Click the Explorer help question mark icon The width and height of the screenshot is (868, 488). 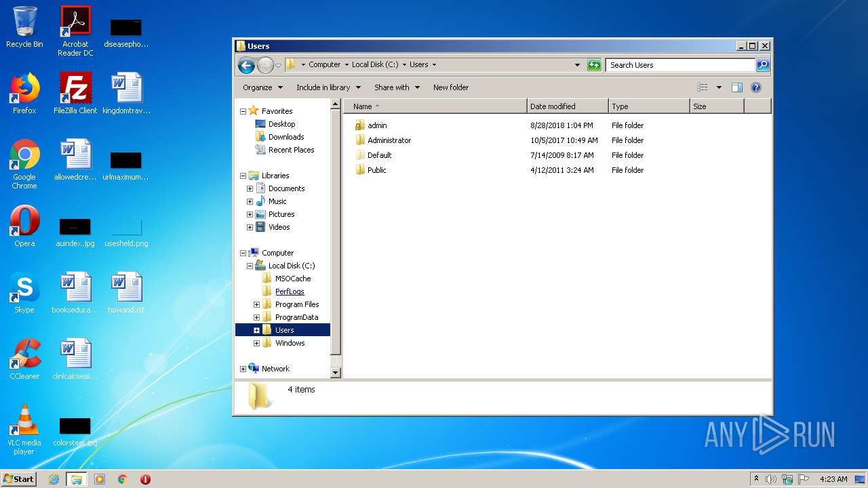[756, 87]
